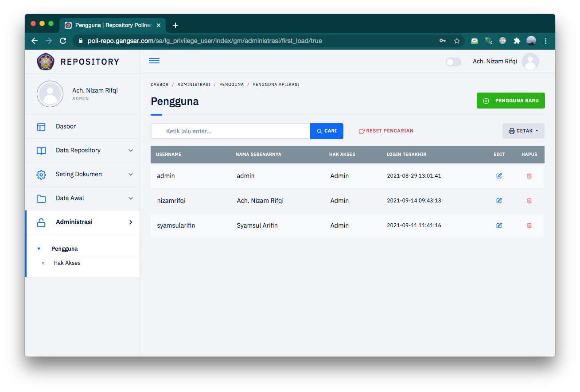580x392 pixels.
Task: Click the Pengguna Baru button
Action: [x=510, y=101]
